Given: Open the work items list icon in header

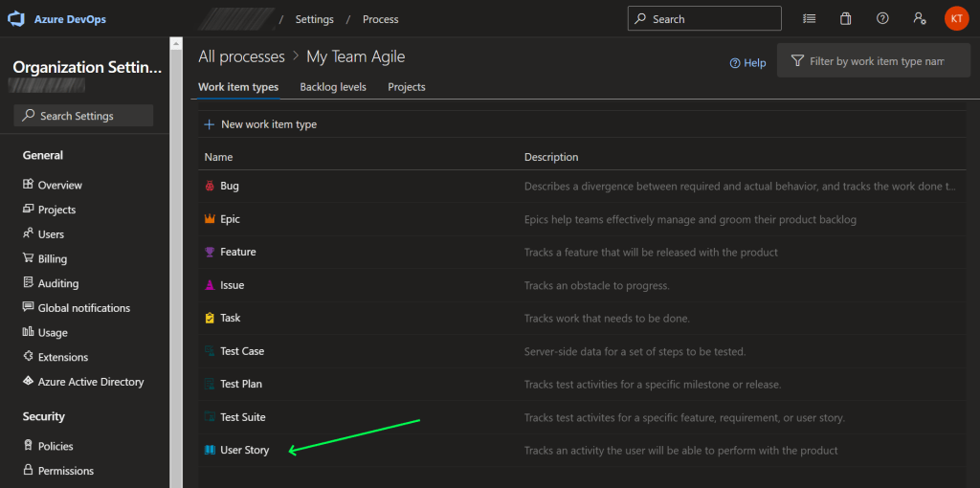Looking at the screenshot, I should [810, 18].
